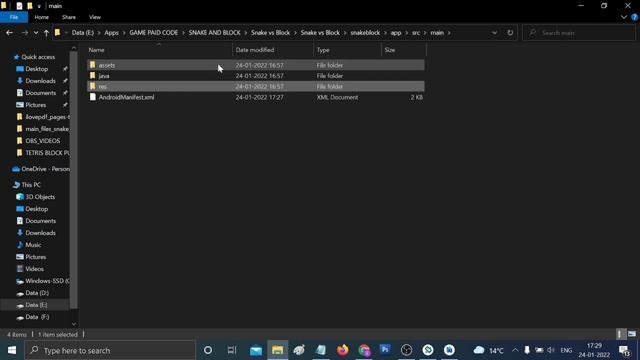The height and width of the screenshot is (360, 640).
Task: Sort by the Name column header
Action: [159, 50]
